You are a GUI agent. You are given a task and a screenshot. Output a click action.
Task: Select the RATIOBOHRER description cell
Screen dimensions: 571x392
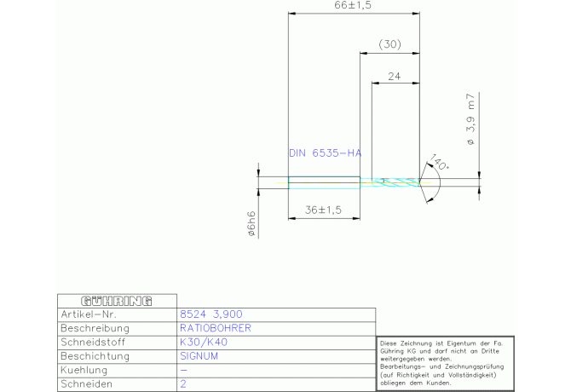pyautogui.click(x=215, y=328)
